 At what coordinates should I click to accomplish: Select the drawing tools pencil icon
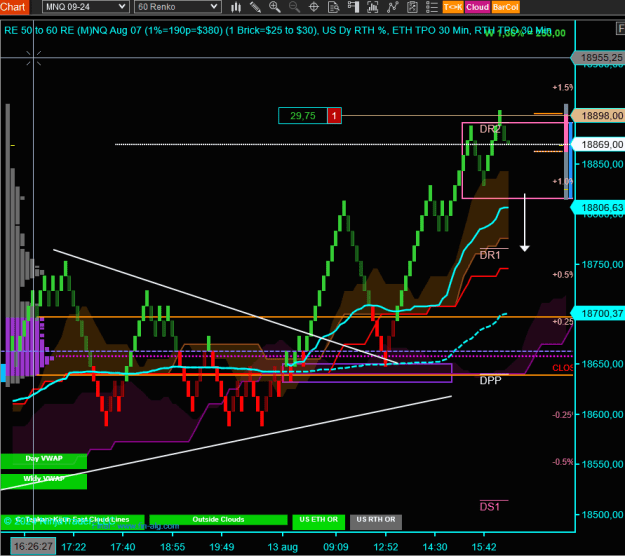[x=256, y=7]
